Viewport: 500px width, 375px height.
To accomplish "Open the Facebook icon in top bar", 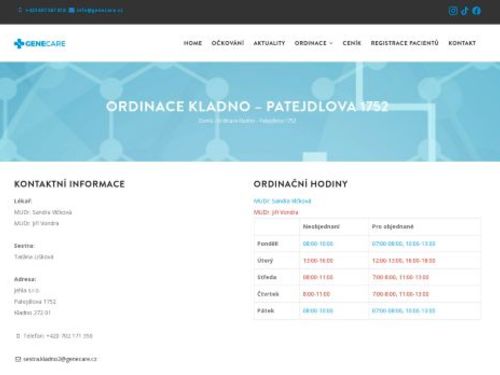I will click(x=477, y=11).
